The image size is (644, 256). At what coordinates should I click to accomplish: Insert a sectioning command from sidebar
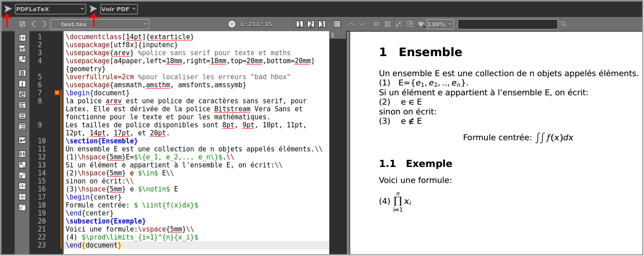(22, 38)
